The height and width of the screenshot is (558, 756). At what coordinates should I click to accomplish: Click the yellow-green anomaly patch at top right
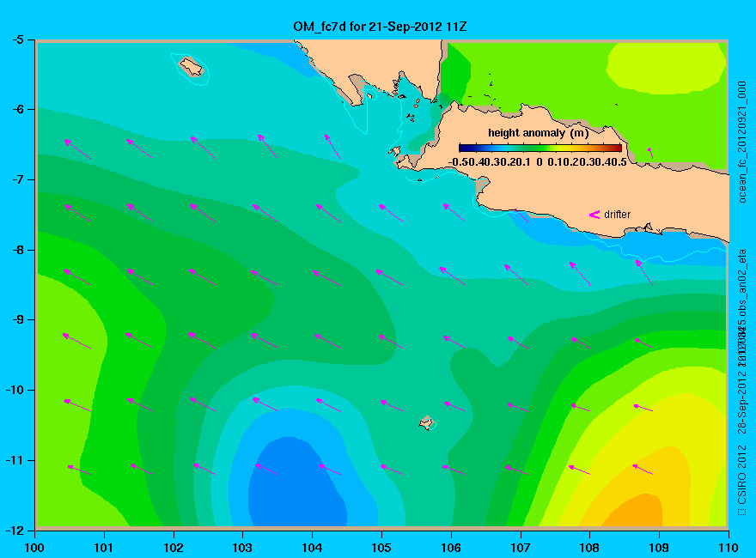(665, 68)
